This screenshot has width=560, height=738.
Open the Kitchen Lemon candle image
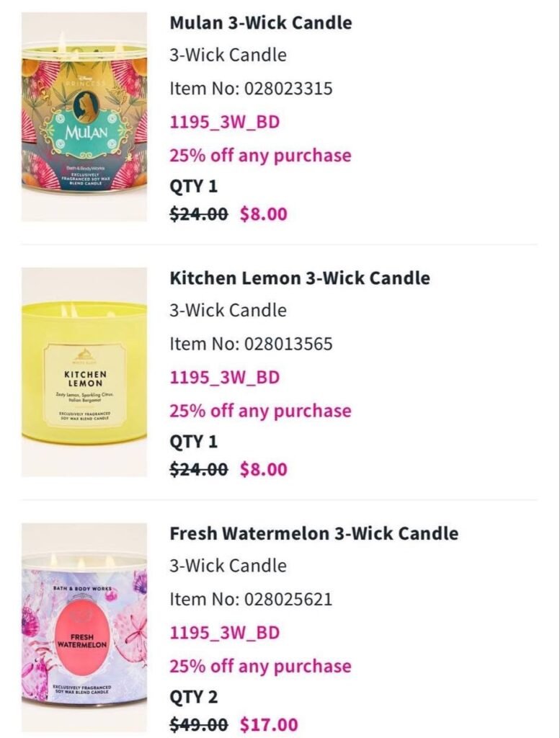[x=84, y=373]
